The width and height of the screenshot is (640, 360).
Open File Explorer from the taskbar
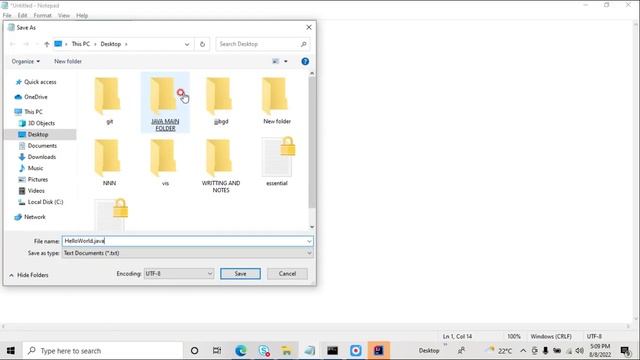tap(287, 351)
